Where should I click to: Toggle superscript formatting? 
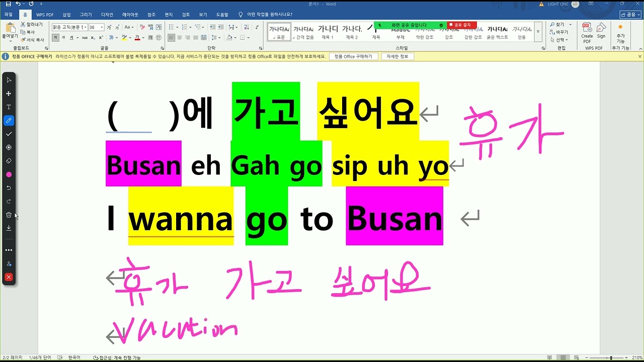pos(101,38)
